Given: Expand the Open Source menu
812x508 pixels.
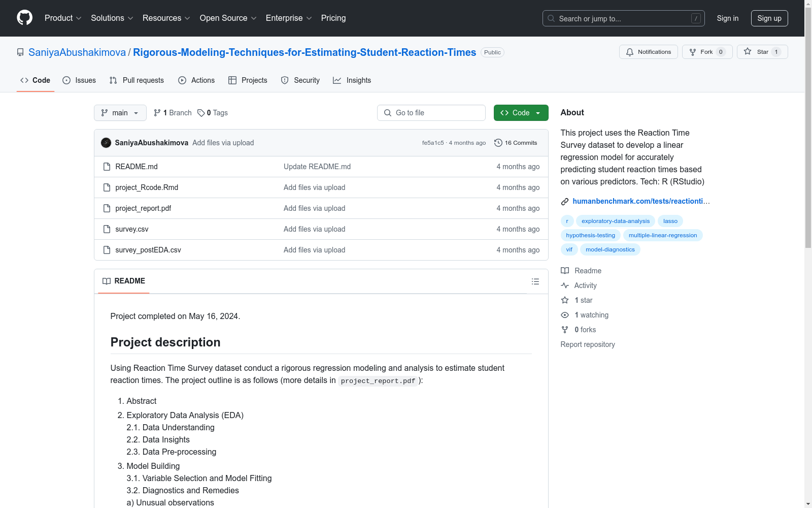Looking at the screenshot, I should tap(228, 18).
